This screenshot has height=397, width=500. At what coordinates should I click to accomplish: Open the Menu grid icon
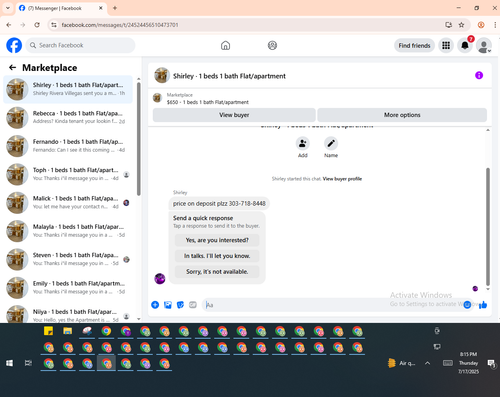tap(446, 45)
